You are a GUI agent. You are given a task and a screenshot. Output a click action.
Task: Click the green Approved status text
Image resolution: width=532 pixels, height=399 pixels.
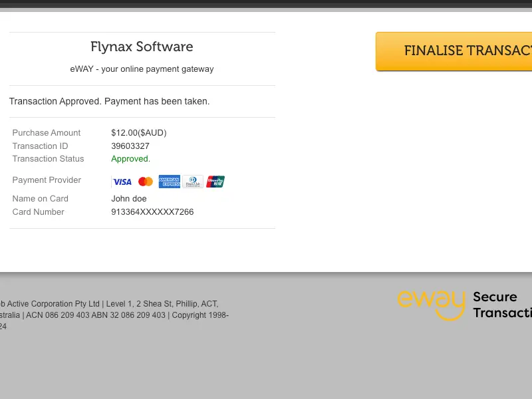[x=130, y=159]
